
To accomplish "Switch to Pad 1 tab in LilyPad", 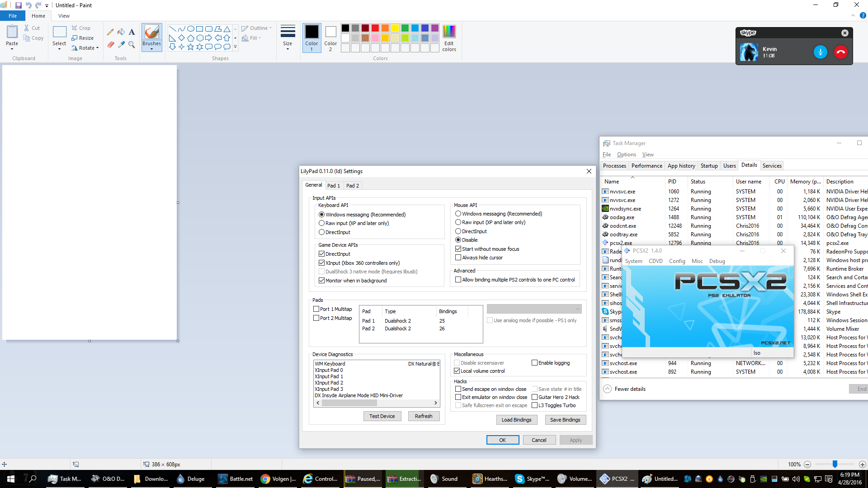I will [334, 186].
